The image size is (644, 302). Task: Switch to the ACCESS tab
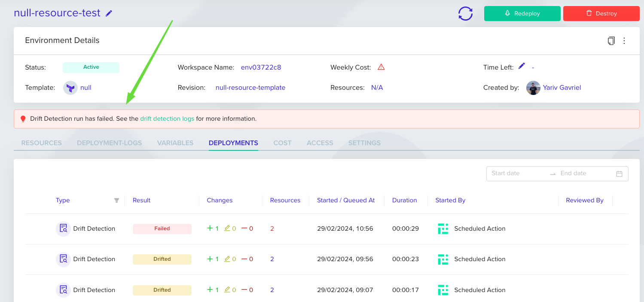click(x=320, y=143)
